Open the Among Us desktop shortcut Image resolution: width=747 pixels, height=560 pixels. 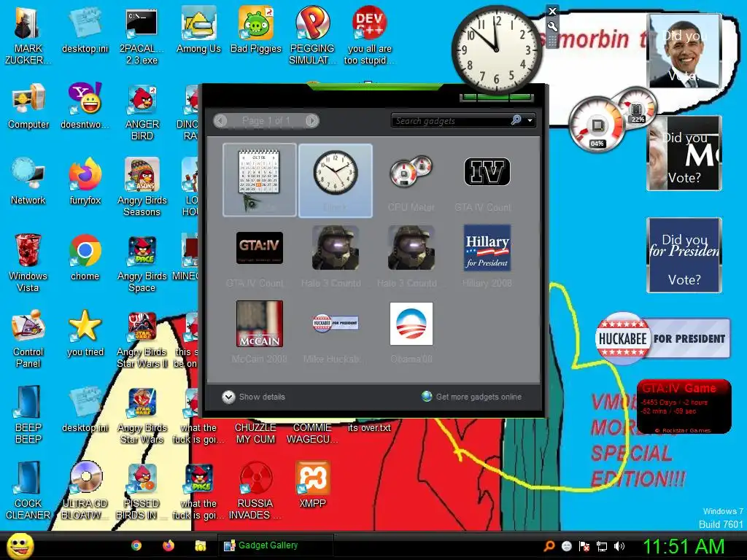click(x=198, y=30)
